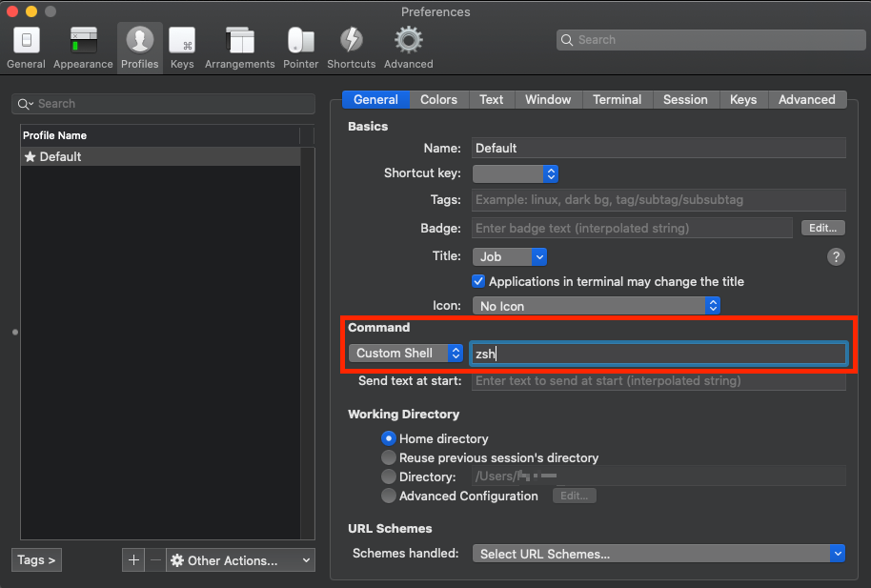Open the Advanced preferences pane
This screenshot has height=588, width=871.
pos(408,46)
